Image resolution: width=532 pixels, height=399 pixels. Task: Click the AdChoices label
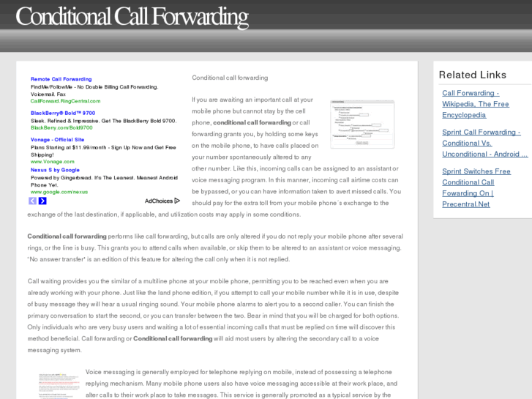pyautogui.click(x=159, y=201)
